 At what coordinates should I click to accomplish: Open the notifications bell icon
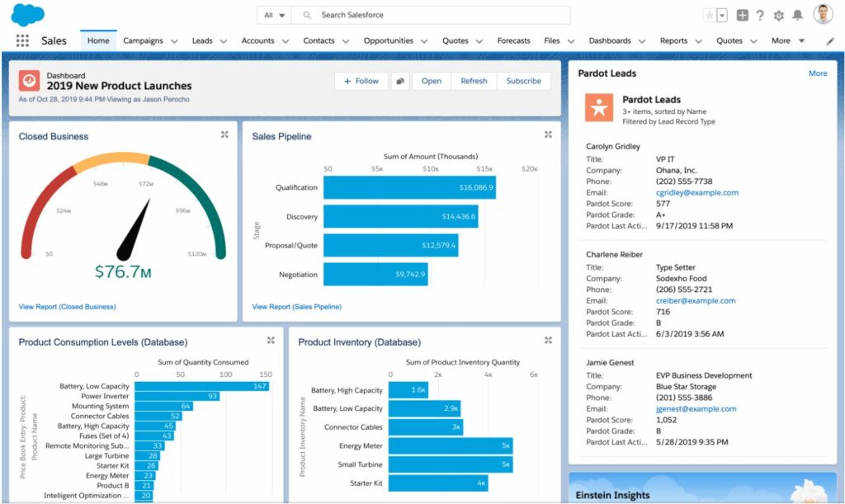tap(797, 15)
